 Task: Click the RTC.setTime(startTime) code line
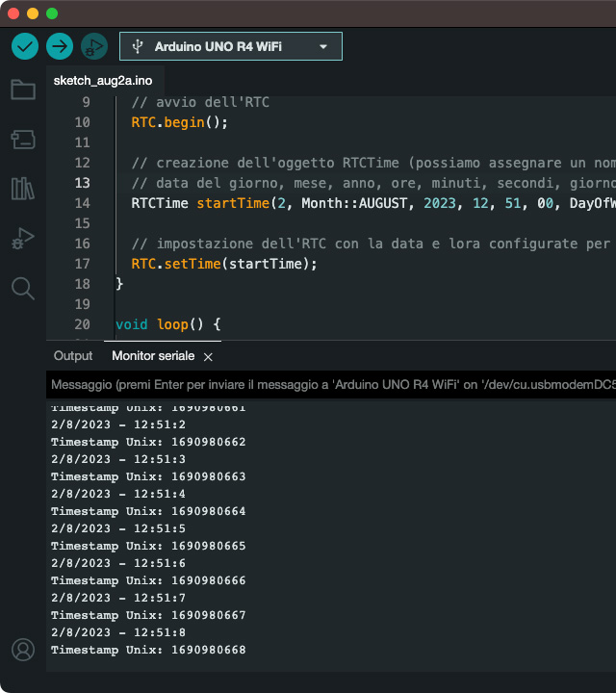click(223, 264)
